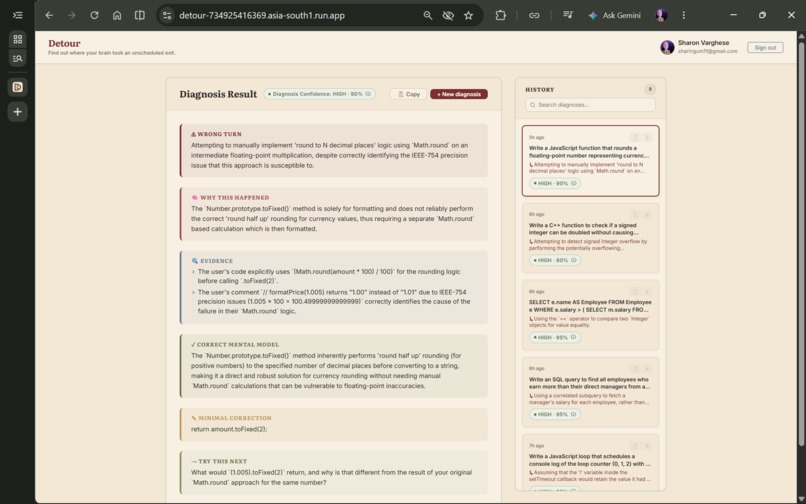Open the browser three-dot menu
This screenshot has height=504, width=806.
(x=684, y=15)
